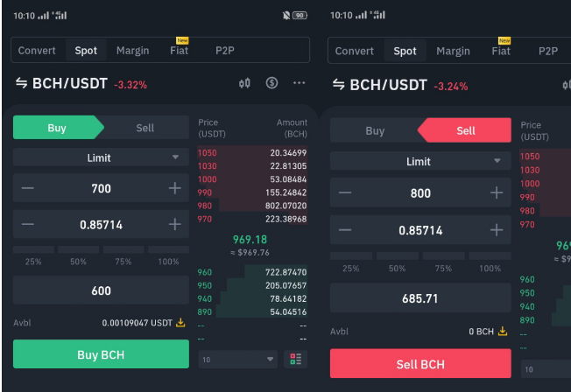
Task: Select bid row 960 with 722.87470
Action: [252, 272]
